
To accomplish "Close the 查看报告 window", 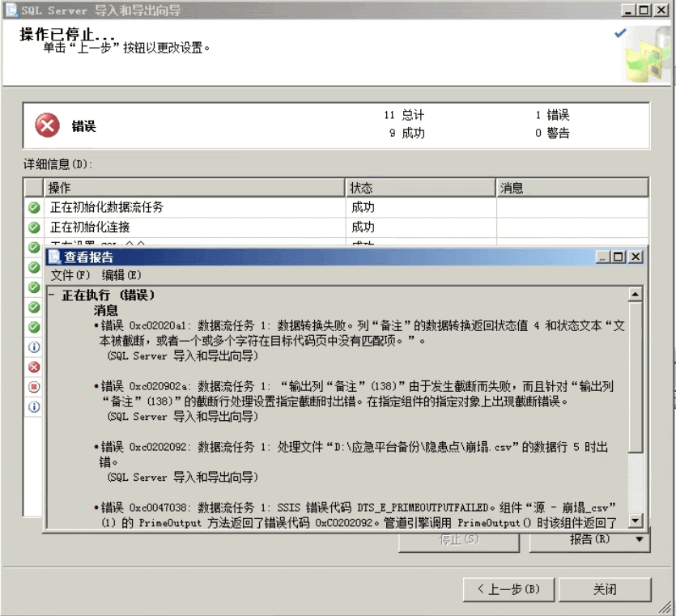I will (636, 257).
